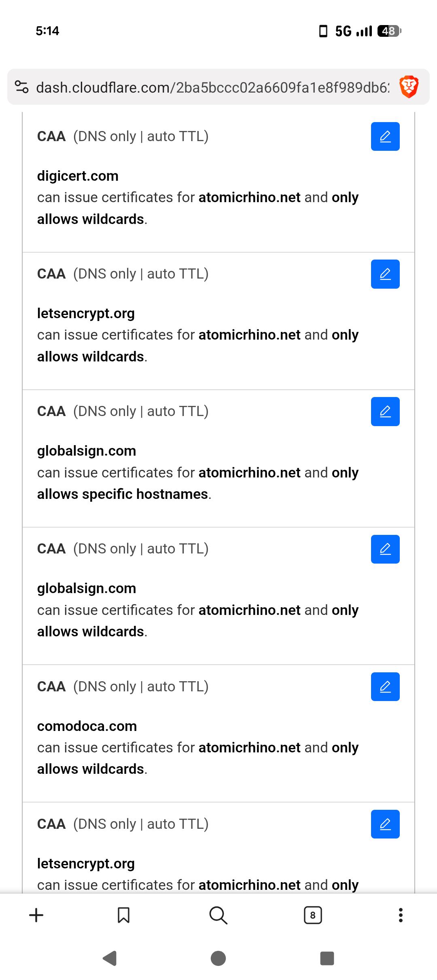This screenshot has width=437, height=980.
Task: Edit the digicert.com CAA record
Action: pos(385,137)
